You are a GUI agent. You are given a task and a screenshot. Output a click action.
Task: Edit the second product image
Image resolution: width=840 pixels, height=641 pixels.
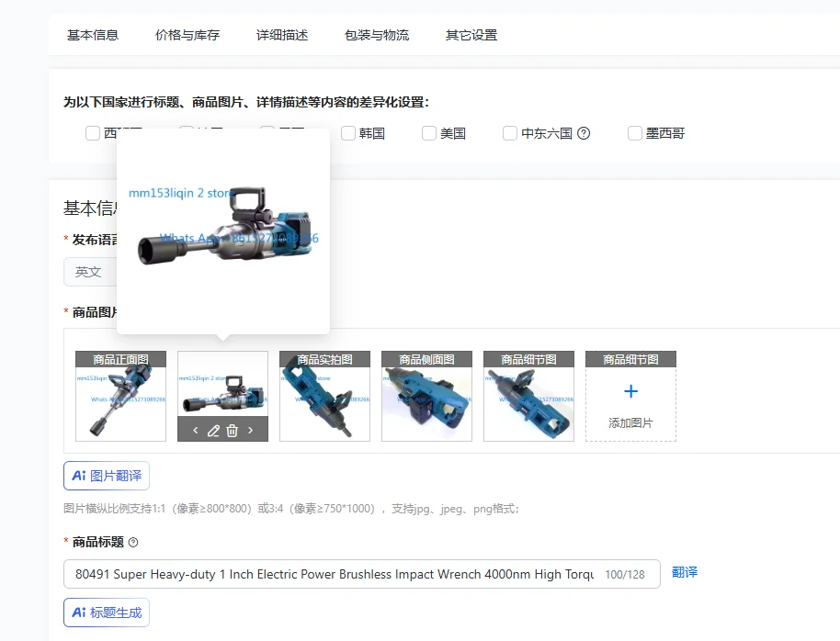pyautogui.click(x=214, y=431)
